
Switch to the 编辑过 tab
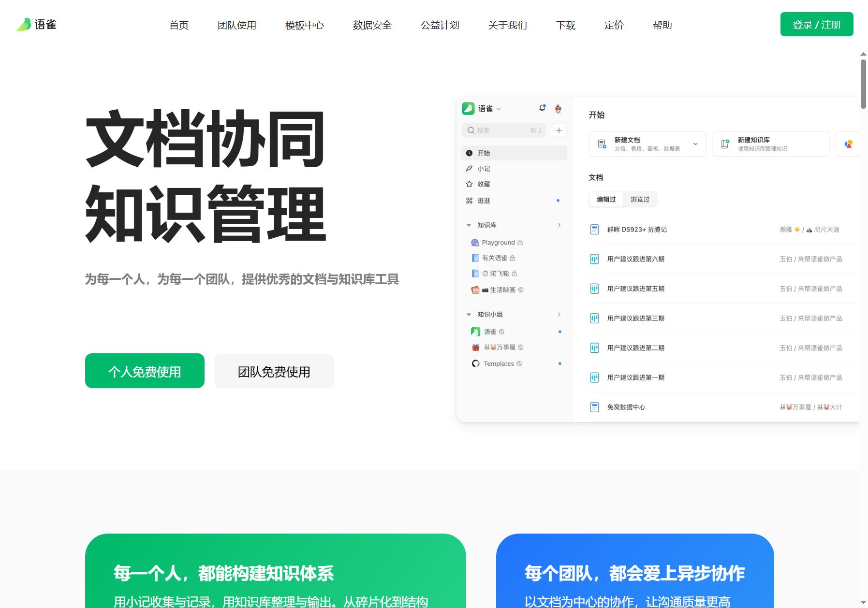pyautogui.click(x=606, y=200)
